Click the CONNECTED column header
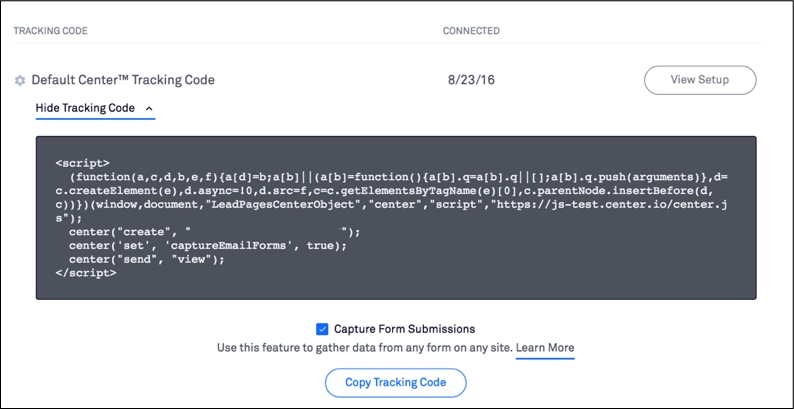Screen dimensions: 794x409 (471, 31)
